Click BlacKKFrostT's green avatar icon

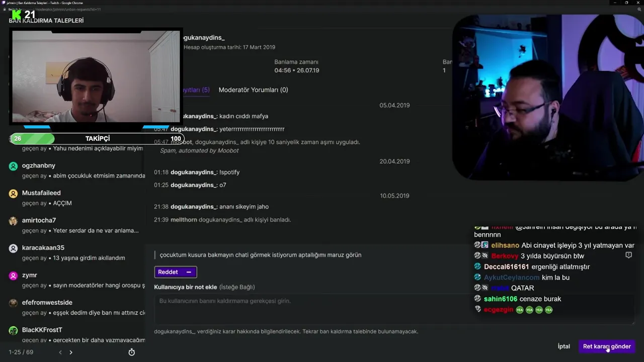(x=14, y=330)
